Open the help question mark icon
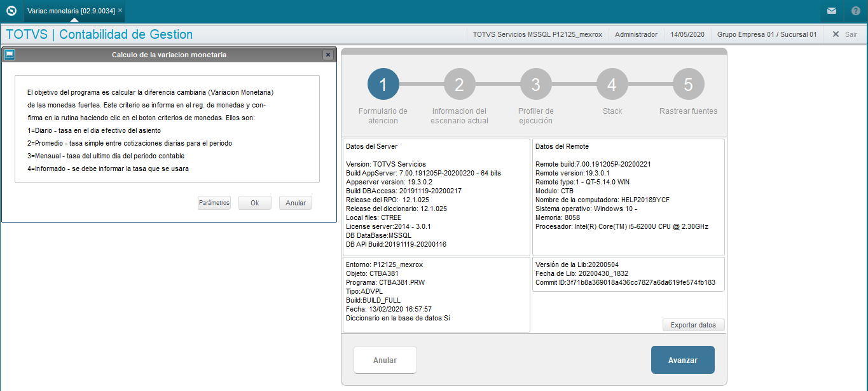This screenshot has height=391, width=868. [x=856, y=11]
